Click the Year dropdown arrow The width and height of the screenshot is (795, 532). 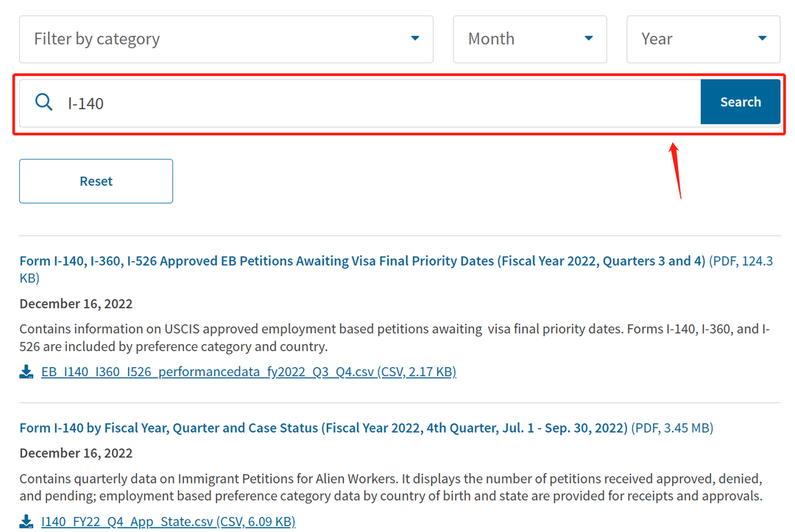pyautogui.click(x=762, y=38)
